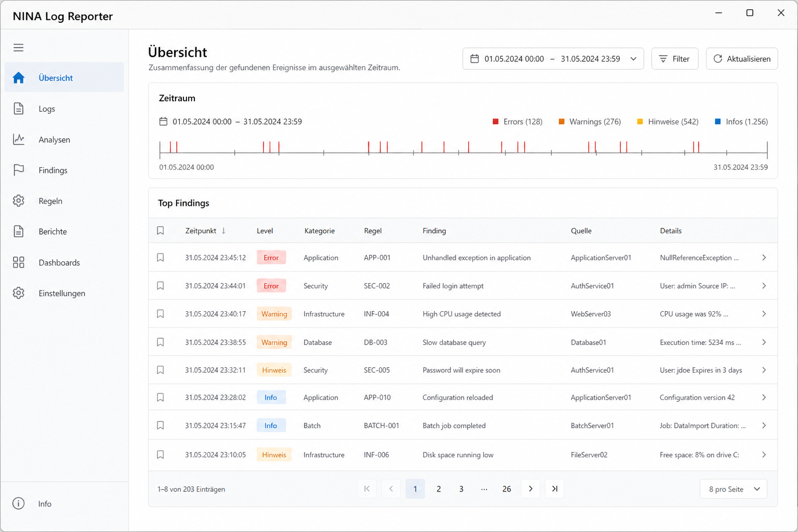This screenshot has width=798, height=532.
Task: Click the Info circle icon in sidebar
Action: coord(19,503)
